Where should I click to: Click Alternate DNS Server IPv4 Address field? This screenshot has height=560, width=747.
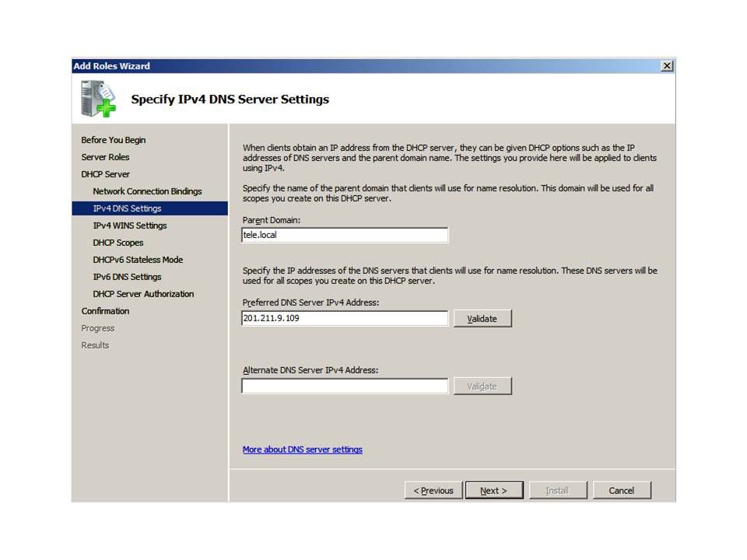pyautogui.click(x=345, y=386)
